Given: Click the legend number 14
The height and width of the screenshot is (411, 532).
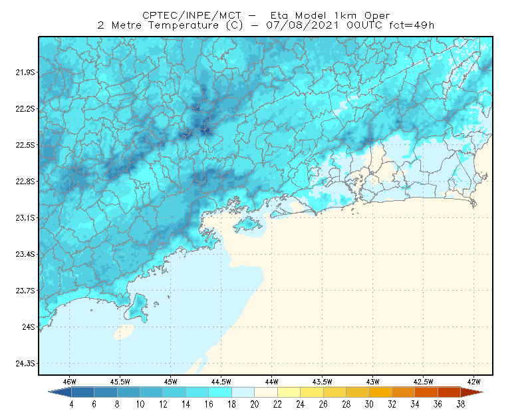Looking at the screenshot, I should [186, 404].
